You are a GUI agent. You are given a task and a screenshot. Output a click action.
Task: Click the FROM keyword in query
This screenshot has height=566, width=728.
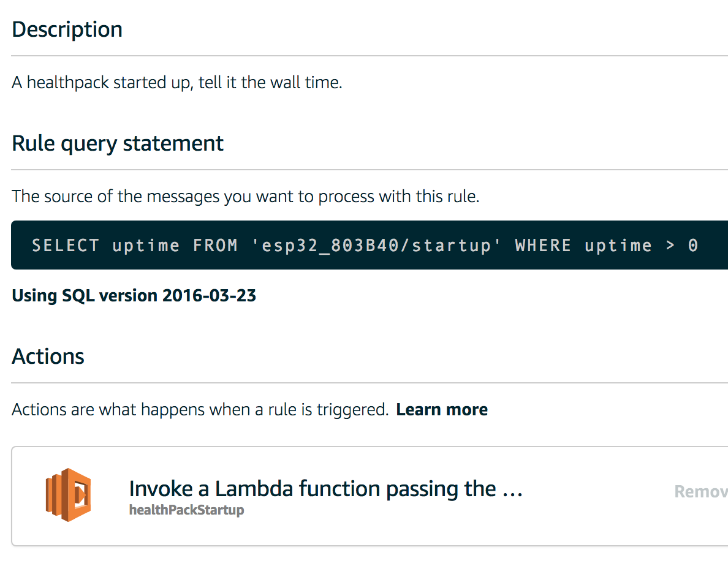215,245
